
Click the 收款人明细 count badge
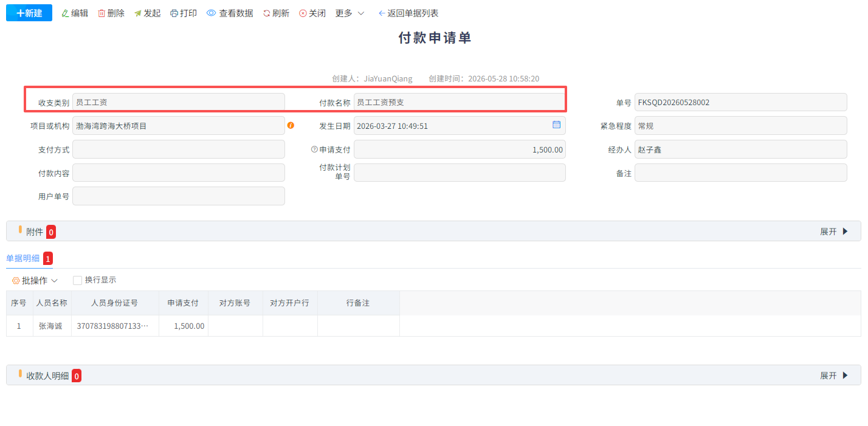(x=77, y=376)
